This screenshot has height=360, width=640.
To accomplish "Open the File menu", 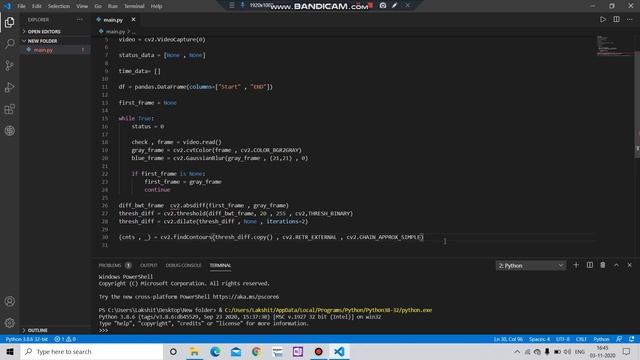I will click(22, 6).
